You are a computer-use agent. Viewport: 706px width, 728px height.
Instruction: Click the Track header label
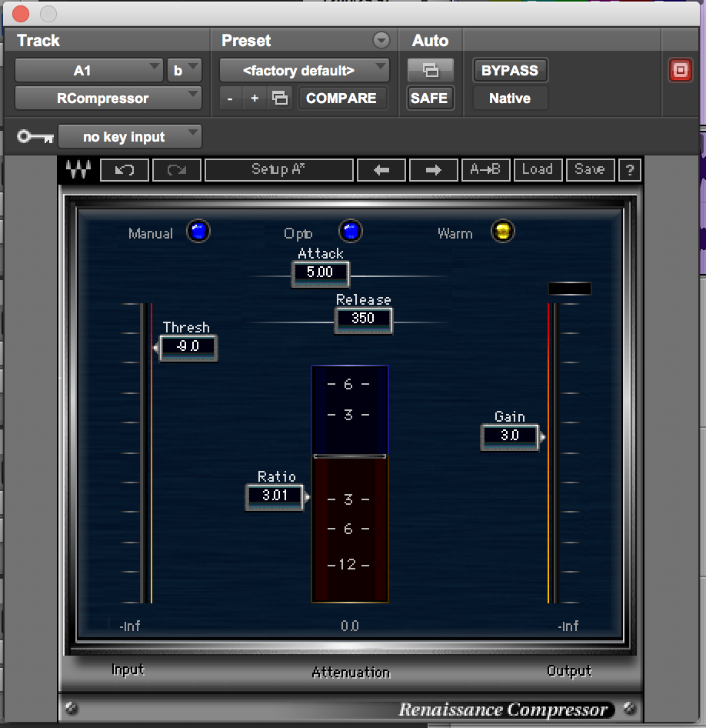tap(38, 40)
